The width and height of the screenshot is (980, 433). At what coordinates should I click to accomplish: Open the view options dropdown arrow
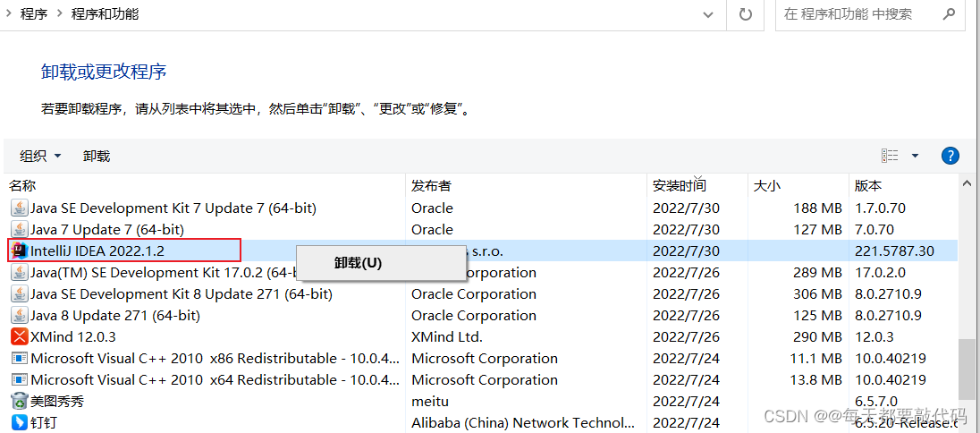pyautogui.click(x=915, y=155)
